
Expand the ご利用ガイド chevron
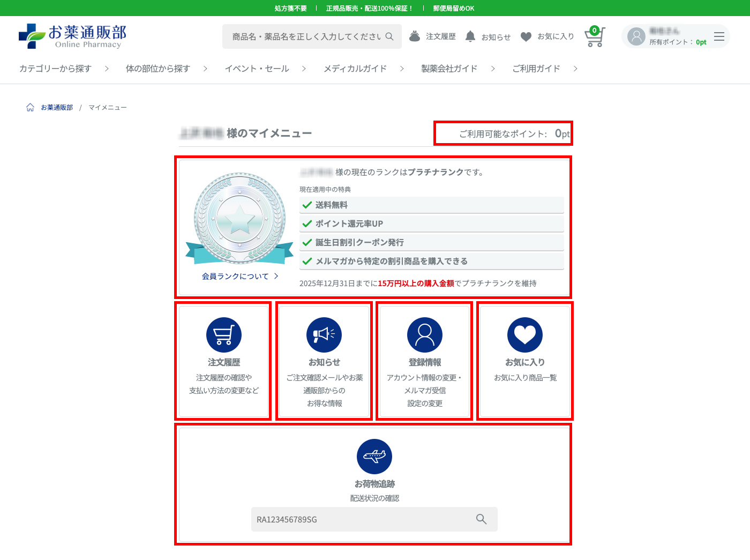575,69
